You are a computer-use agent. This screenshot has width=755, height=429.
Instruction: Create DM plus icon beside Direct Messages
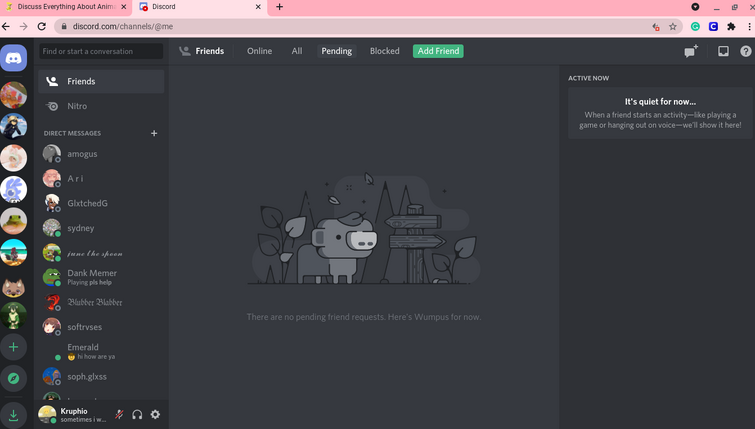(154, 133)
